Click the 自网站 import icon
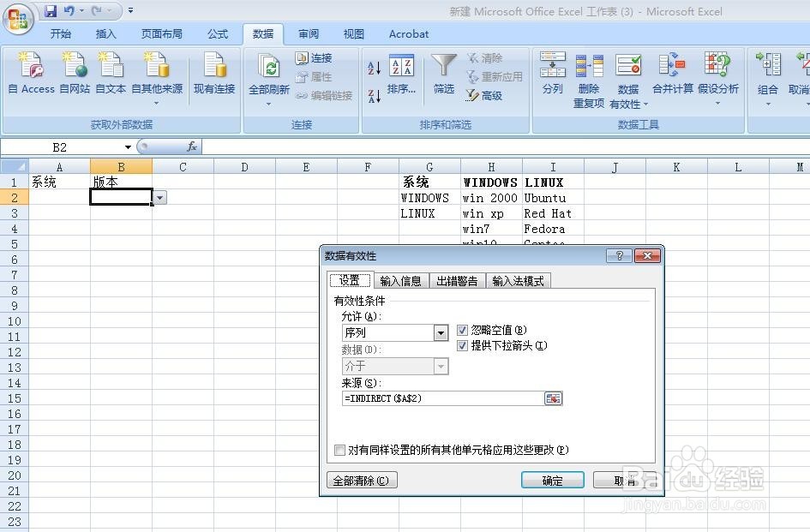The height and width of the screenshot is (532, 810). (x=74, y=75)
